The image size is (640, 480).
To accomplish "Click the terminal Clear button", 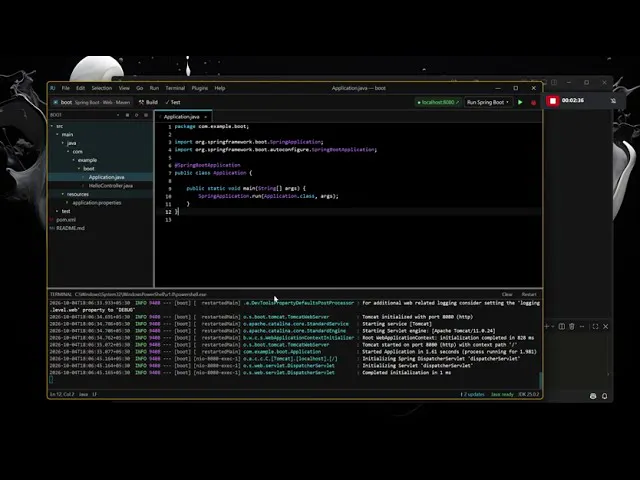I will click(507, 294).
